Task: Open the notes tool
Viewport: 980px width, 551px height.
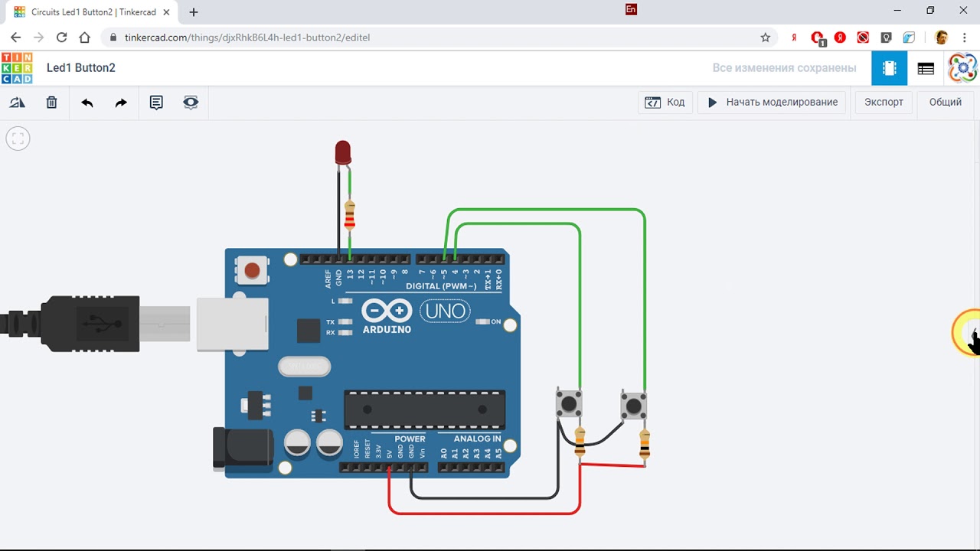Action: coord(156,102)
